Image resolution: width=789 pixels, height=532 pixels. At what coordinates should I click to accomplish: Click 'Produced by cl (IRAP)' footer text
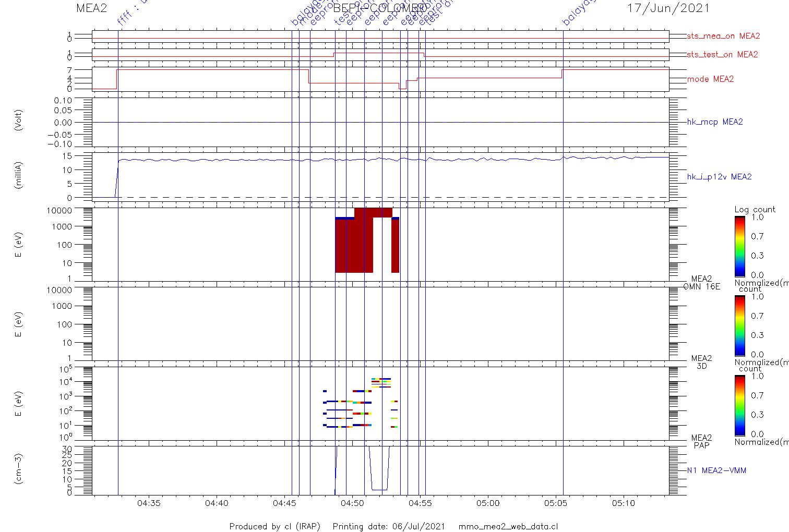[x=275, y=526]
